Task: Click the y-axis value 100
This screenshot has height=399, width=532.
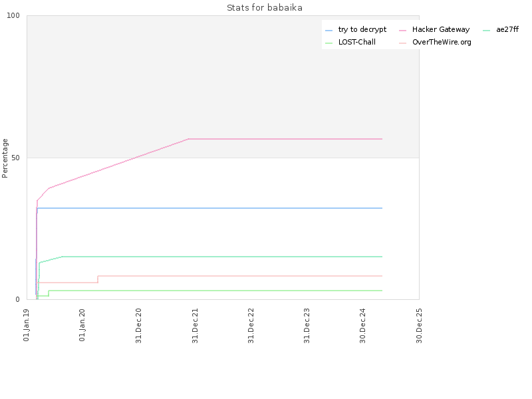Action: click(13, 15)
